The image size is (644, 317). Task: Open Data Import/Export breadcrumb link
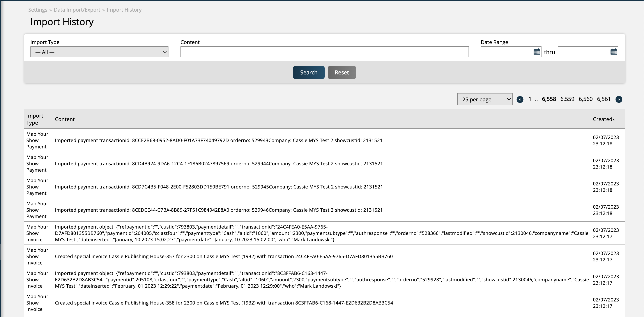pos(77,10)
